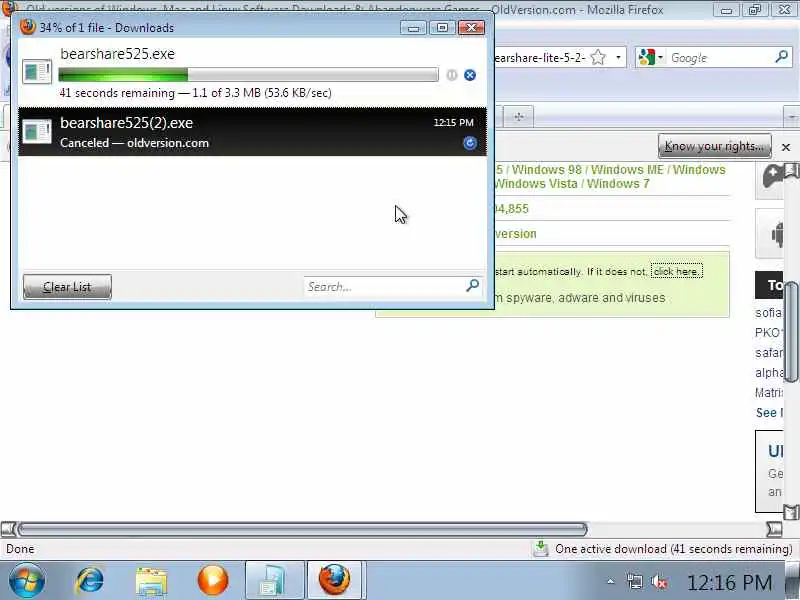Image resolution: width=800 pixels, height=600 pixels.
Task: Click the Show desktop button on taskbar
Action: 792,581
